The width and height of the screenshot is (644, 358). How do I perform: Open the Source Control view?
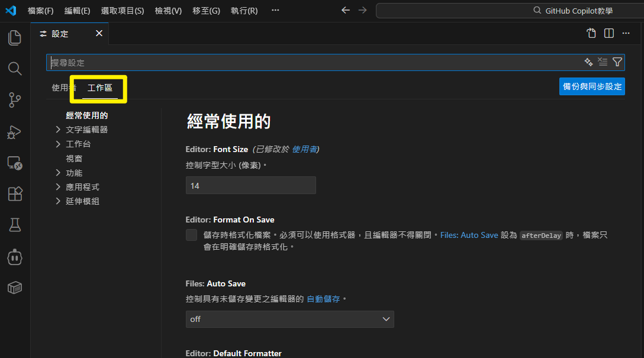tap(15, 100)
